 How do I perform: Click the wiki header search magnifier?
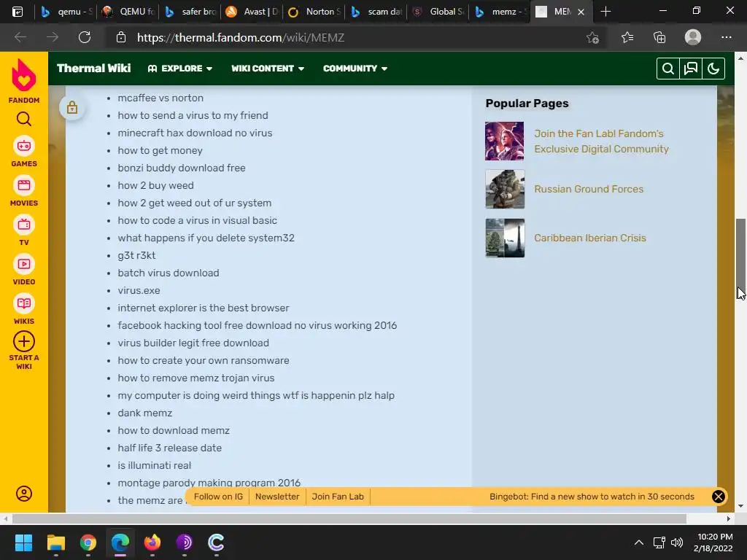(x=668, y=69)
